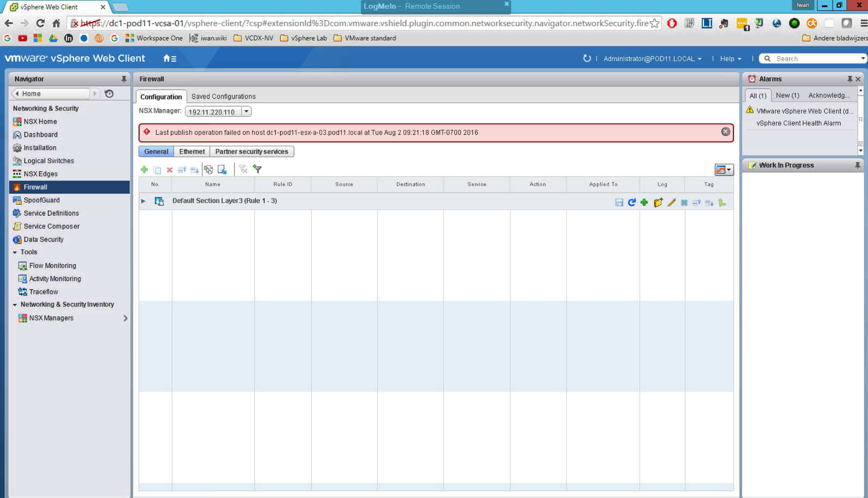Click the vSphere home menu icon
Viewport: 868px width, 498px height.
pos(170,58)
